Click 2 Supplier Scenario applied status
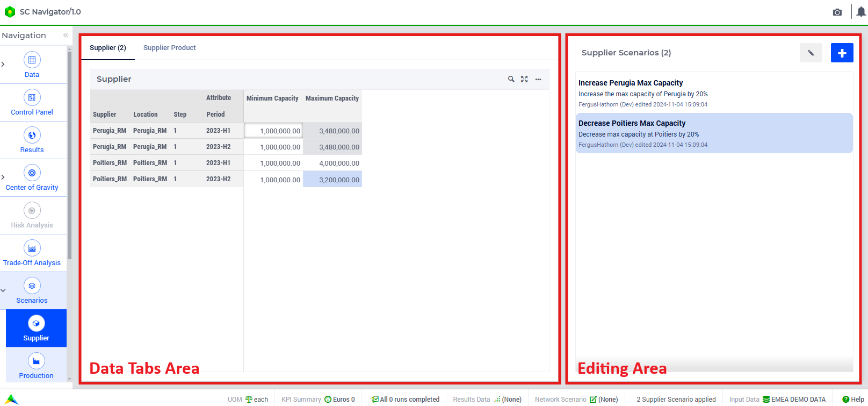868x406 pixels. click(676, 400)
